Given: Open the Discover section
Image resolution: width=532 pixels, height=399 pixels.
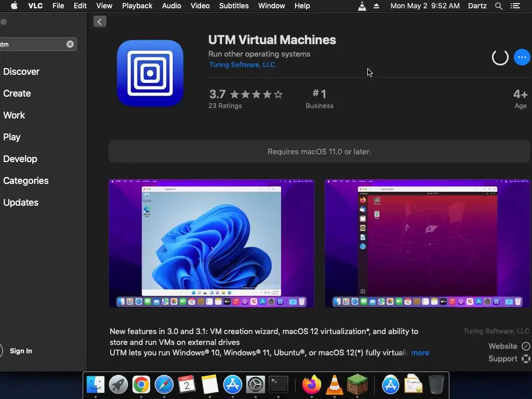Looking at the screenshot, I should click(x=21, y=72).
